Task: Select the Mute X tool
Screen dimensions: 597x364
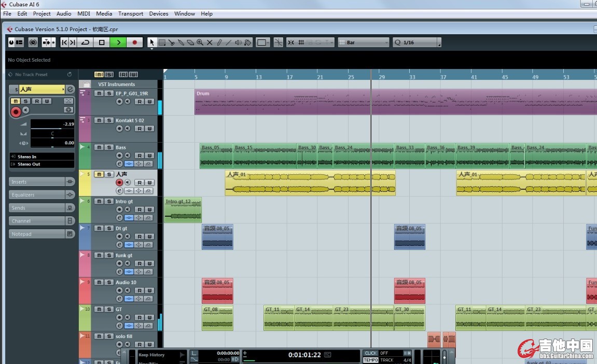Action: pos(210,43)
